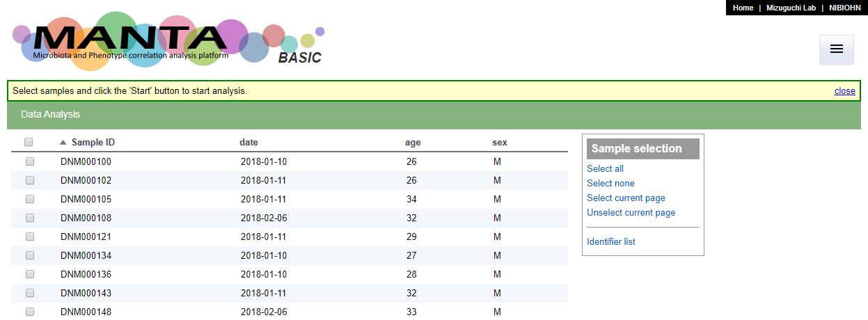Go to the Home link
This screenshot has height=320, width=868.
743,8
